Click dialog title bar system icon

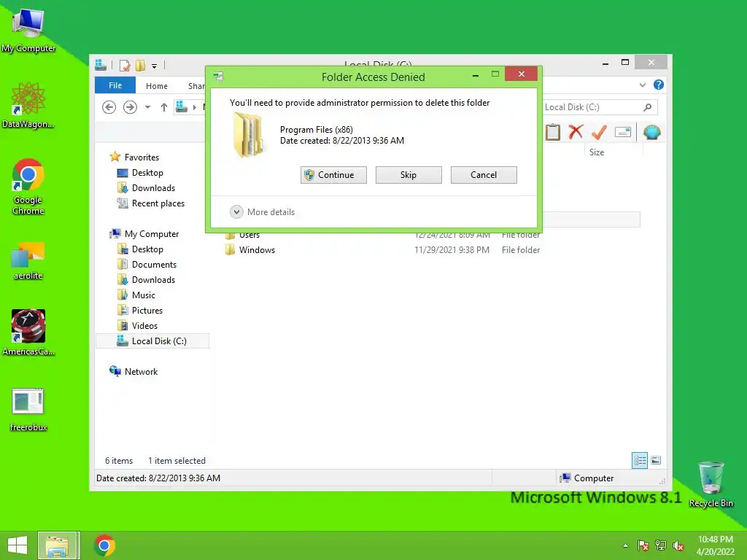(218, 76)
